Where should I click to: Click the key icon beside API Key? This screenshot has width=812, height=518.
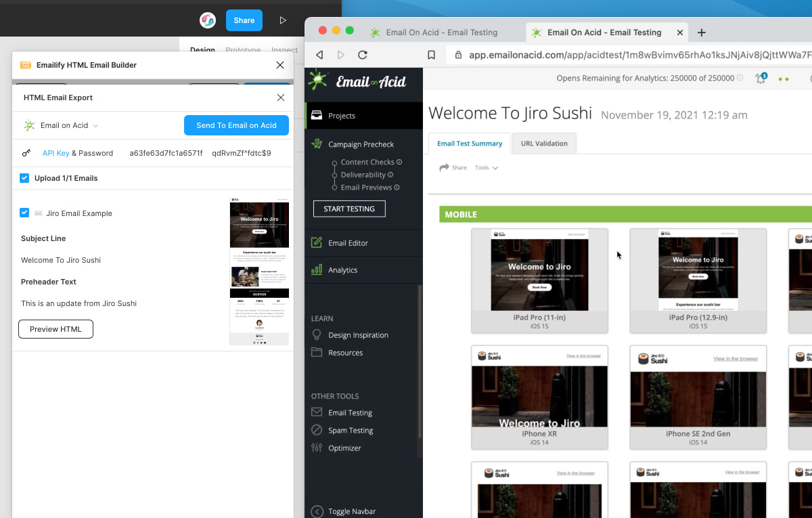[x=26, y=153]
